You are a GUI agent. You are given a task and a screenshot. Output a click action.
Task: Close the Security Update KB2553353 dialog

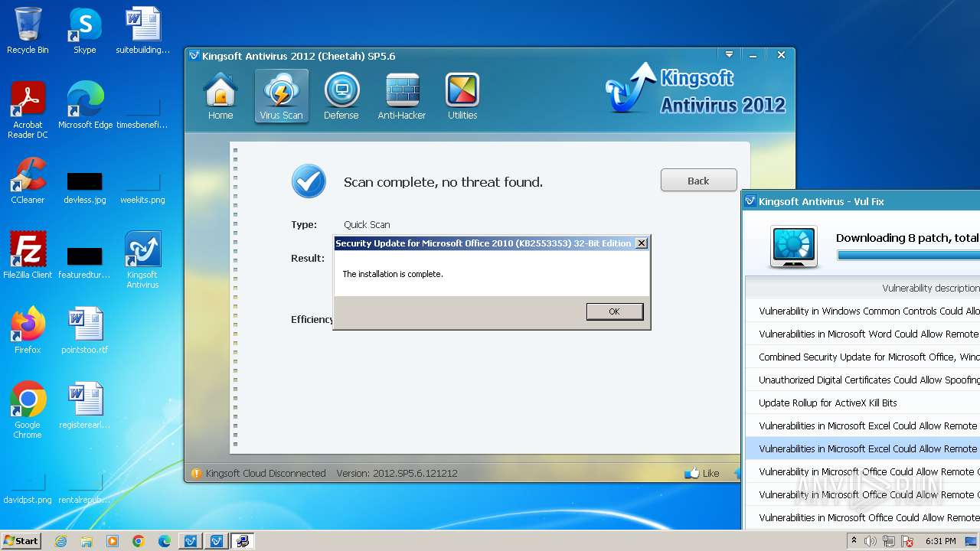[642, 243]
